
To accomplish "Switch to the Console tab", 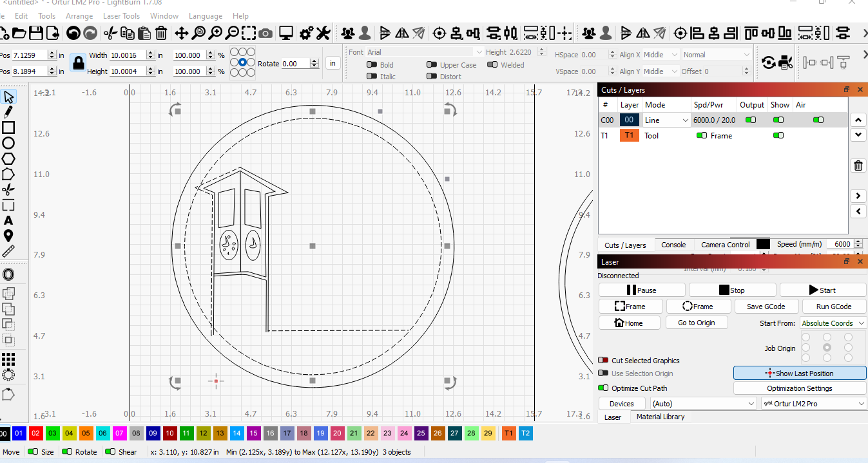I will click(673, 245).
